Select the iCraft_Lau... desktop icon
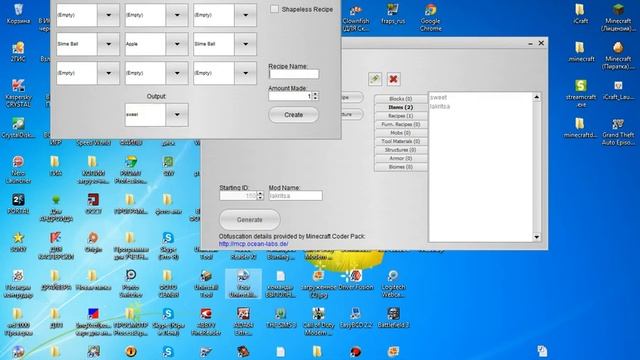Image resolution: width=640 pixels, height=360 pixels. pos(618,90)
